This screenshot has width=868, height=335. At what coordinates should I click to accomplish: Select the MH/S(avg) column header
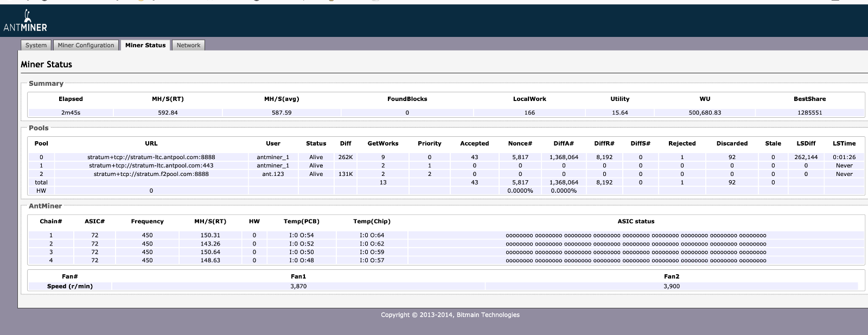coord(282,99)
